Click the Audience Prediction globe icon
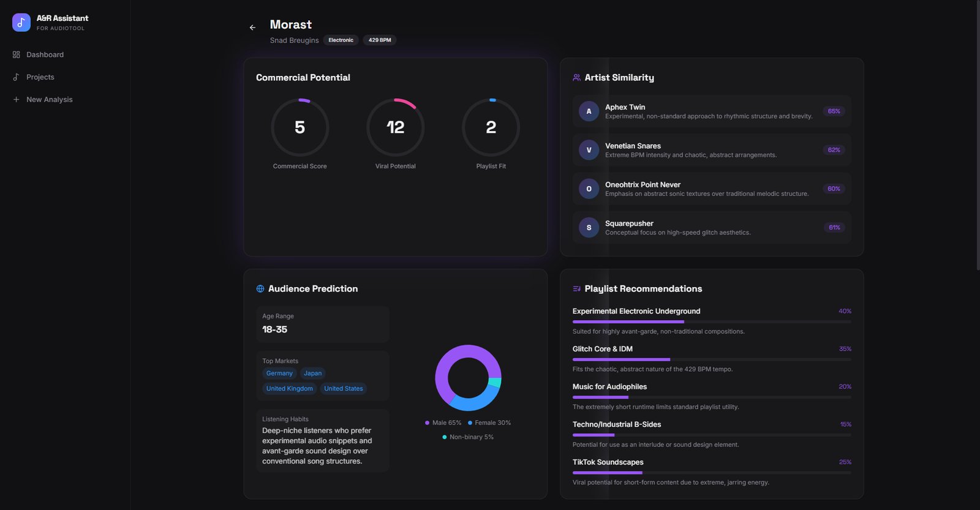Image resolution: width=980 pixels, height=510 pixels. tap(260, 289)
